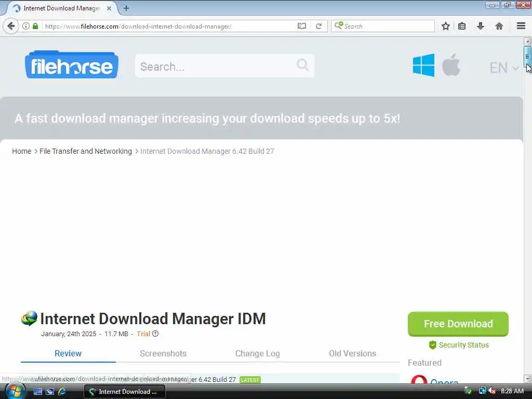Image resolution: width=532 pixels, height=399 pixels.
Task: Click the IDM globe application icon
Action: click(x=29, y=318)
